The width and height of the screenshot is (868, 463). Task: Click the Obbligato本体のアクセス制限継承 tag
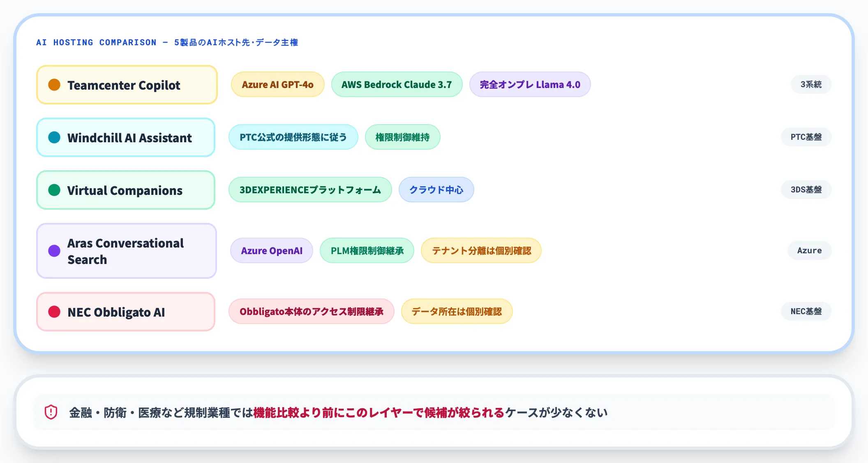click(x=312, y=312)
